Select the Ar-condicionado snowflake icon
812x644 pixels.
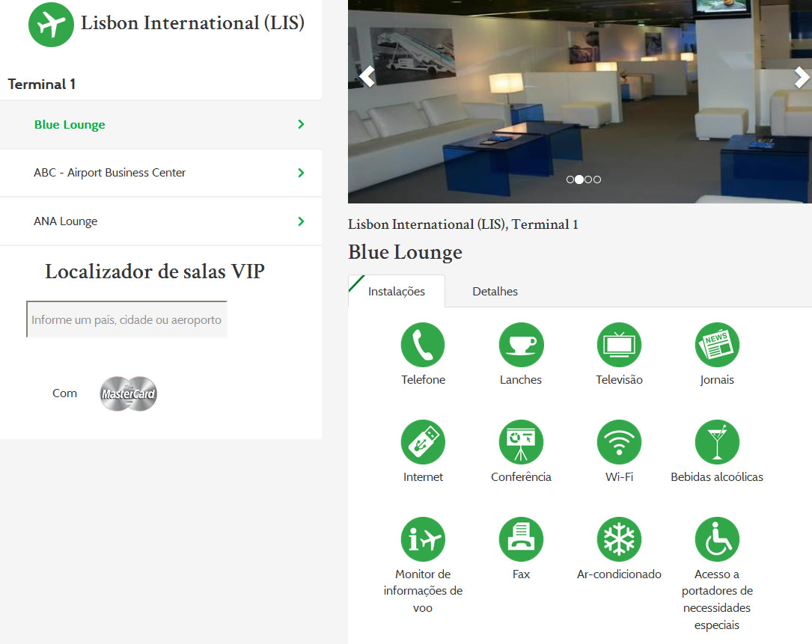pyautogui.click(x=619, y=539)
